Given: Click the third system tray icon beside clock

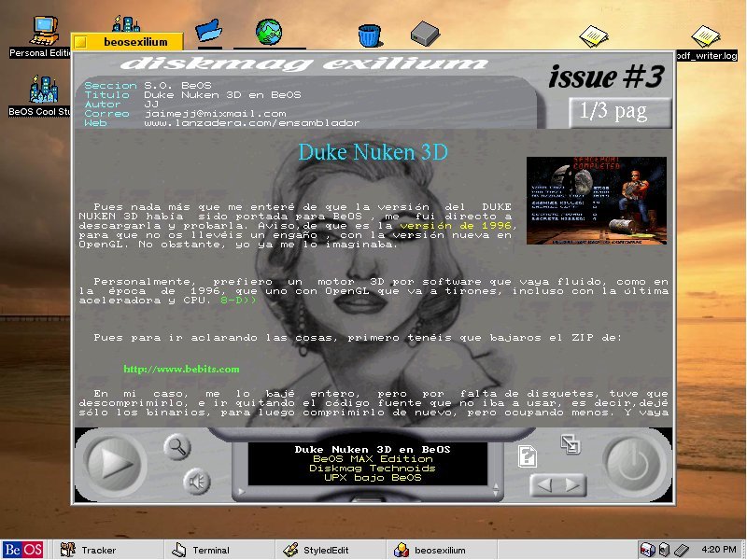Looking at the screenshot, I should pos(682,550).
